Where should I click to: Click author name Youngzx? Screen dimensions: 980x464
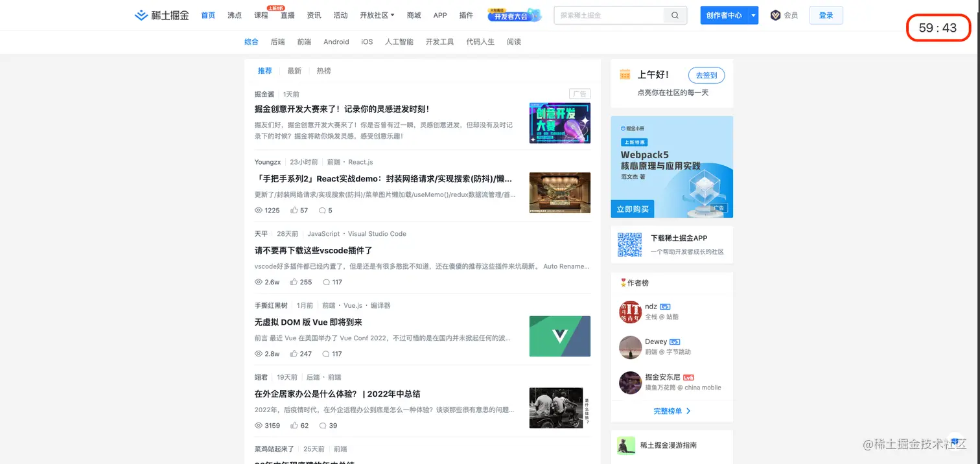pos(268,162)
